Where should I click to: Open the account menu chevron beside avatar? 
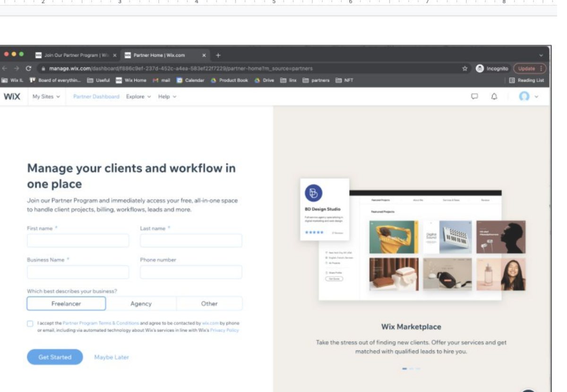(x=536, y=97)
